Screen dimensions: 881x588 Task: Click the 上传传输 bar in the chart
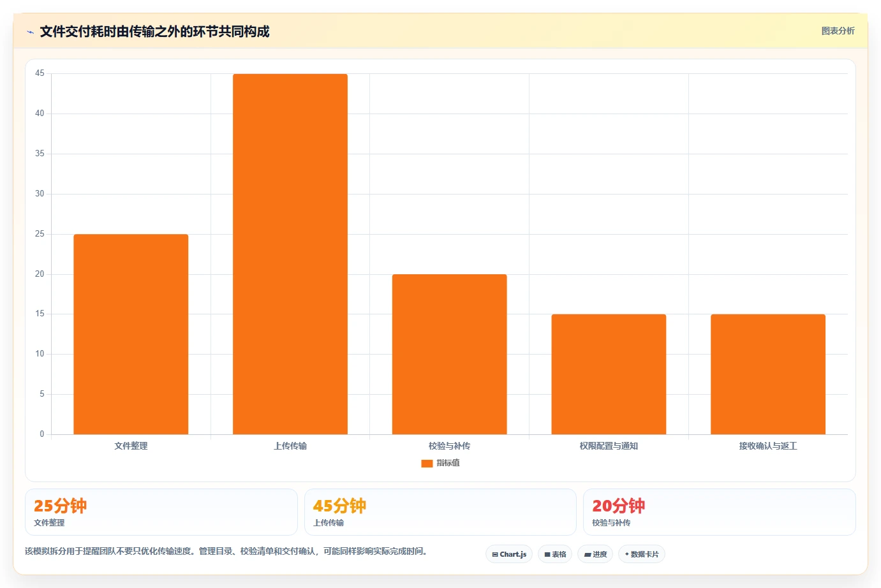pos(290,254)
